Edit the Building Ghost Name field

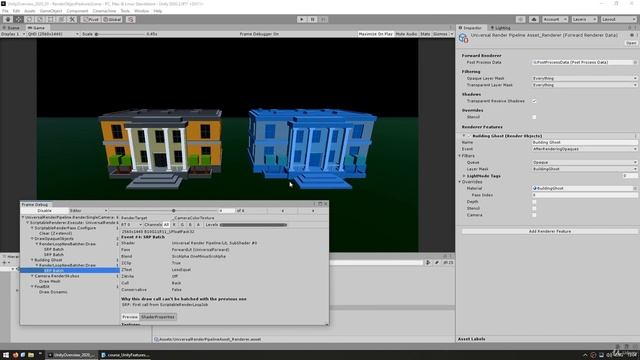584,142
